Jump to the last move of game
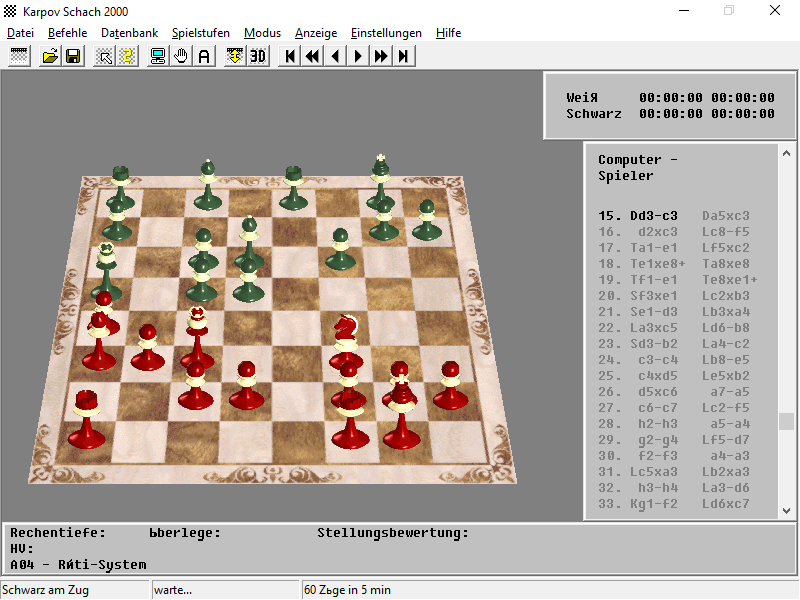 point(404,56)
